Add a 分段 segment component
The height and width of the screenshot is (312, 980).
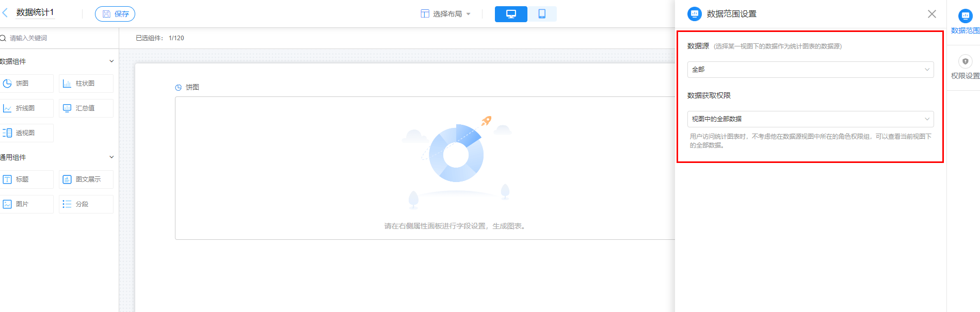point(86,204)
